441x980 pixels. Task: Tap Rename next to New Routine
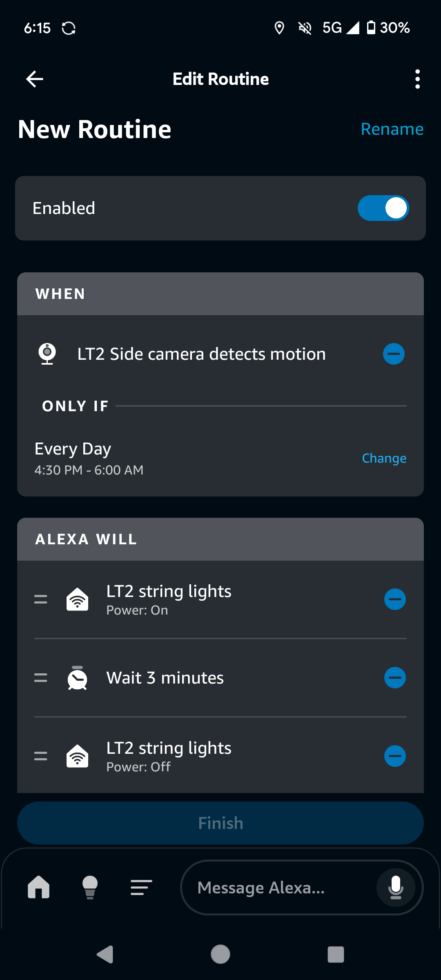click(392, 129)
